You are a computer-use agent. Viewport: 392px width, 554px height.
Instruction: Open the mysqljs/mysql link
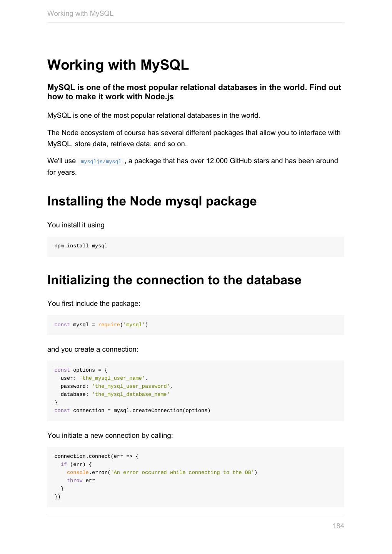click(x=101, y=162)
